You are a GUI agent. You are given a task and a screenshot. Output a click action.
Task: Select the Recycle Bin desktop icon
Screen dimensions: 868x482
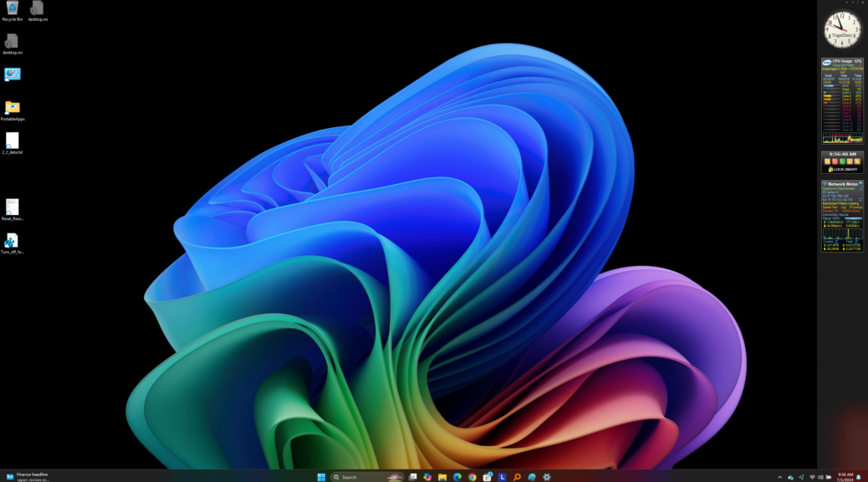click(13, 11)
